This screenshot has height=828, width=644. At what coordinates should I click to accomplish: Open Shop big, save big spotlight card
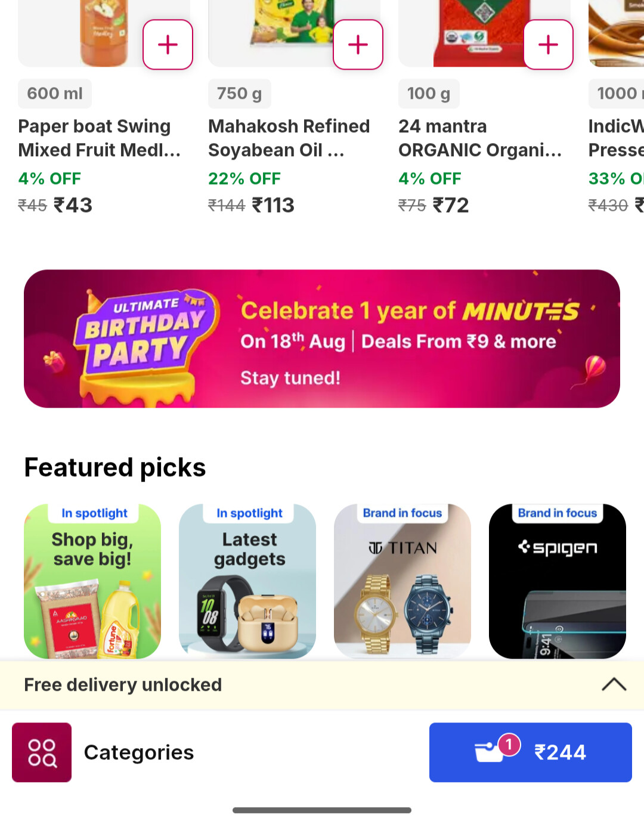(x=92, y=581)
